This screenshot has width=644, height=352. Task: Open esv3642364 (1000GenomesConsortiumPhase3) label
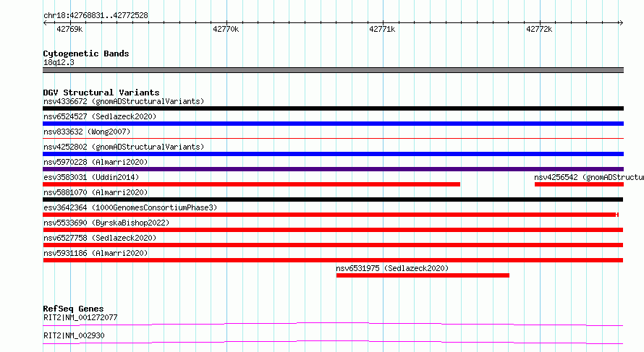pos(130,207)
